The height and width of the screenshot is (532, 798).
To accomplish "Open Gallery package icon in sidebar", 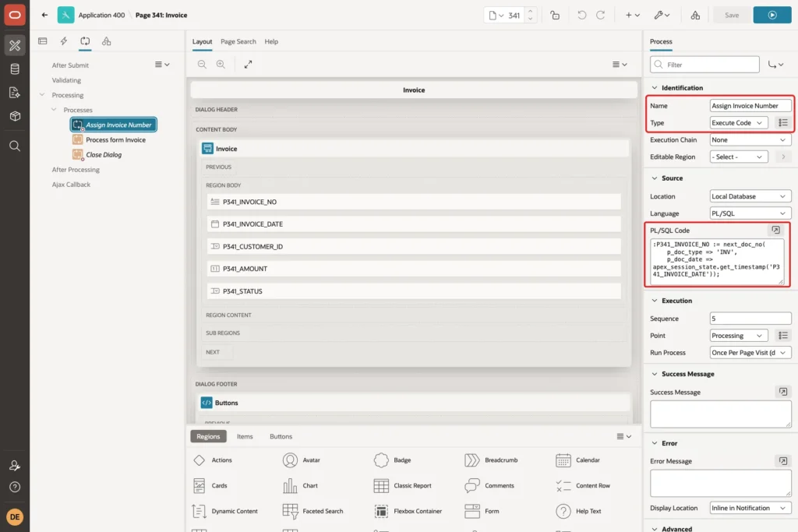I will pyautogui.click(x=15, y=116).
